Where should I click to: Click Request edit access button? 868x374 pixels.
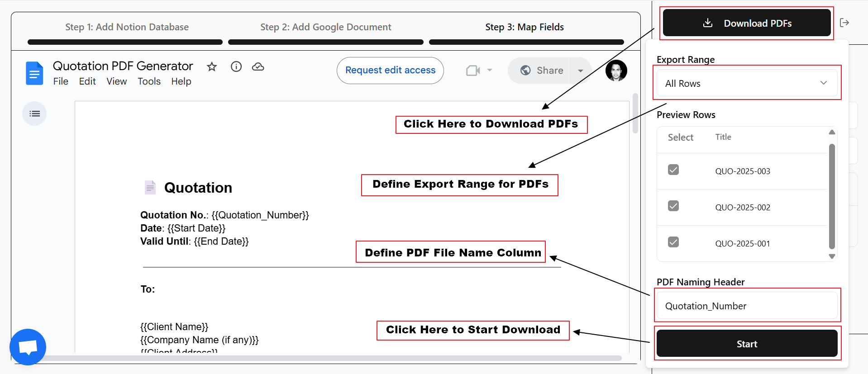390,71
